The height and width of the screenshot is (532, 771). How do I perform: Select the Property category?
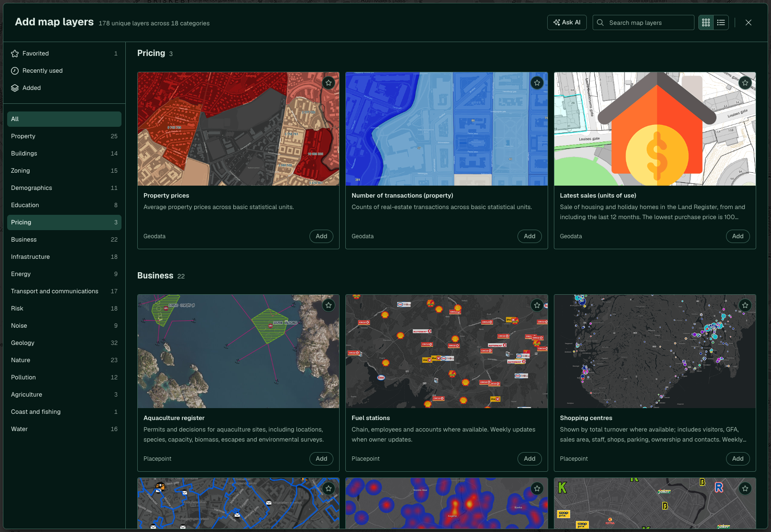64,136
